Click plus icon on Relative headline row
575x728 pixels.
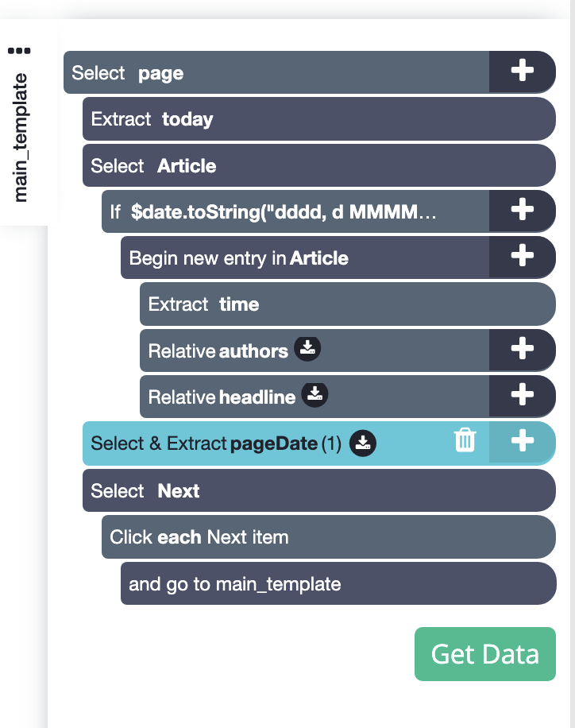522,396
